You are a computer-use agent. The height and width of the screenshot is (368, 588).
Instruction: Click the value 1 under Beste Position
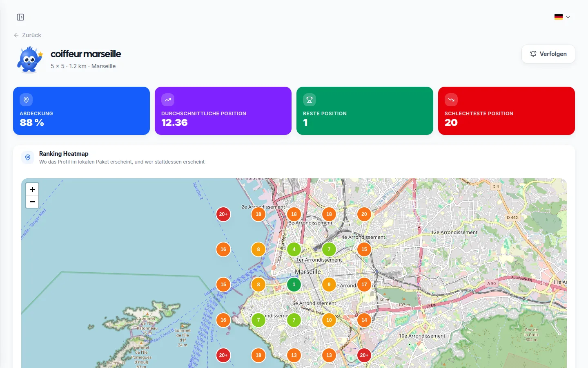coord(305,123)
